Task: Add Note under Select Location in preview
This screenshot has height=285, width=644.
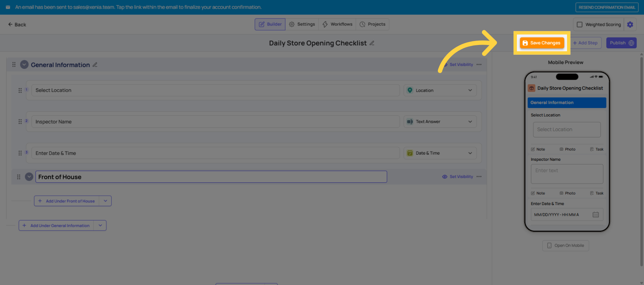Action: point(538,149)
